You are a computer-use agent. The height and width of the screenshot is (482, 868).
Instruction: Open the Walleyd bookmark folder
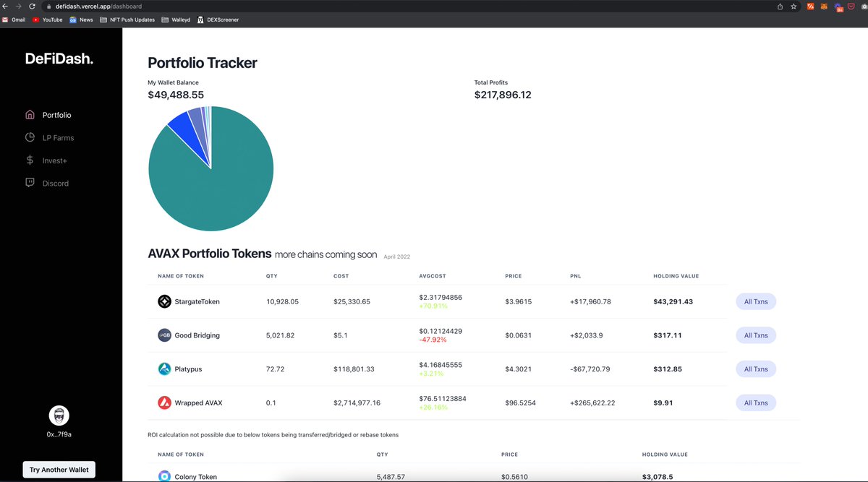point(176,20)
